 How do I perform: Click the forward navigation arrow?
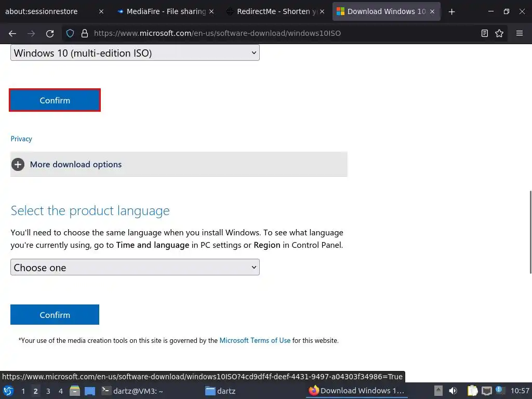point(31,33)
